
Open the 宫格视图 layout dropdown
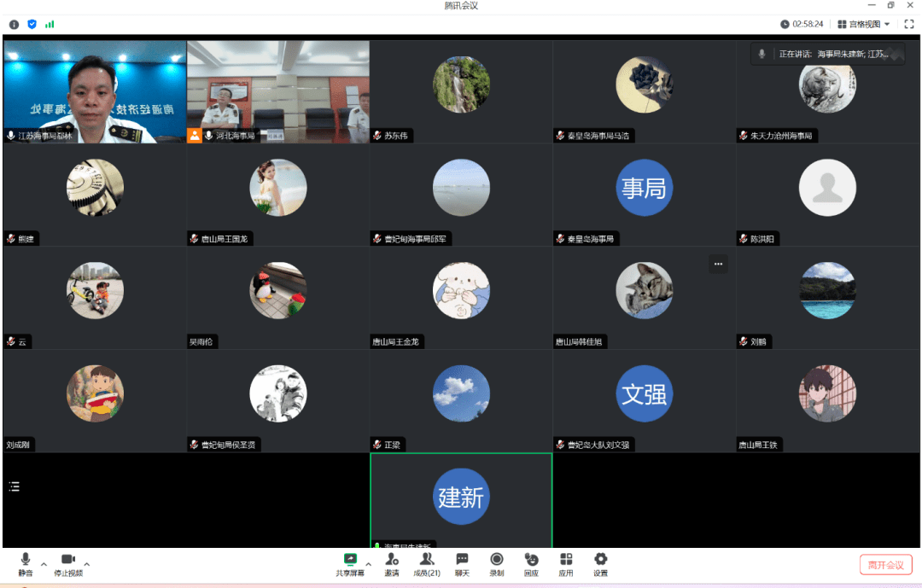tap(864, 24)
